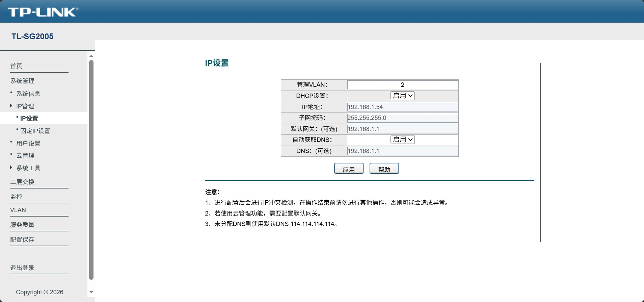Click the 管理VLAN: label
The image size is (644, 302).
pos(312,85)
